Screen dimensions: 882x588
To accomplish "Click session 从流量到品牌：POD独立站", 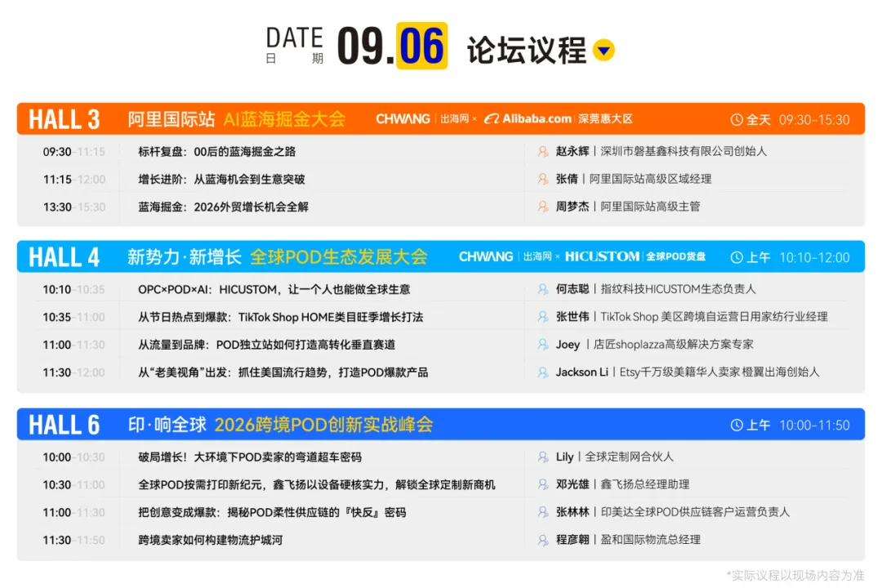I will (x=266, y=345).
